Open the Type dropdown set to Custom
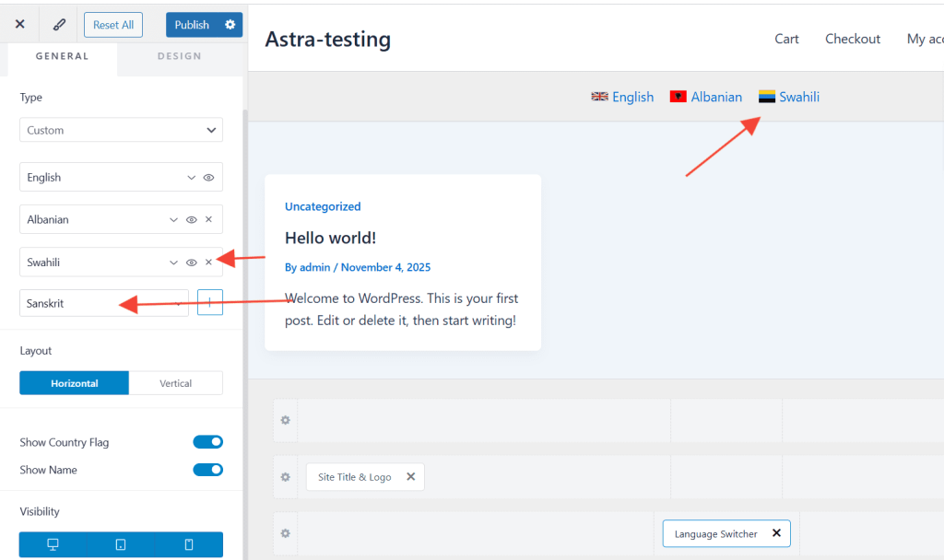The width and height of the screenshot is (944, 560). tap(121, 130)
